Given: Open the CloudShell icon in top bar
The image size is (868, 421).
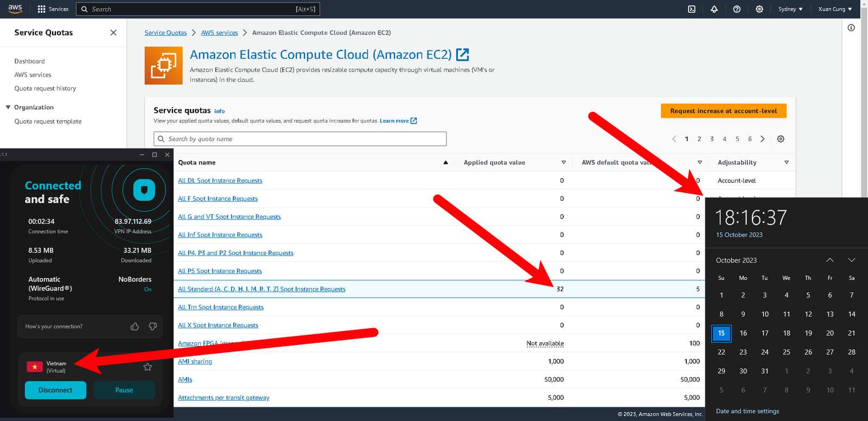Looking at the screenshot, I should (692, 9).
